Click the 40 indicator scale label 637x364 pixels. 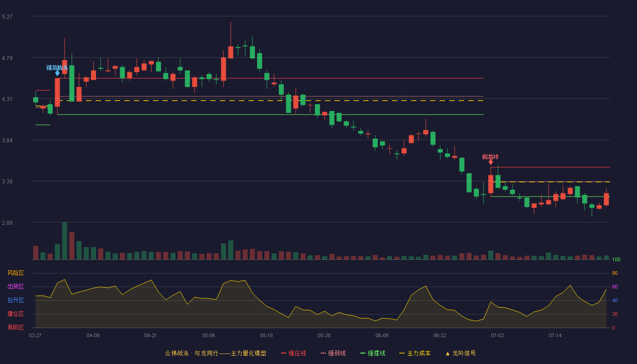point(615,300)
